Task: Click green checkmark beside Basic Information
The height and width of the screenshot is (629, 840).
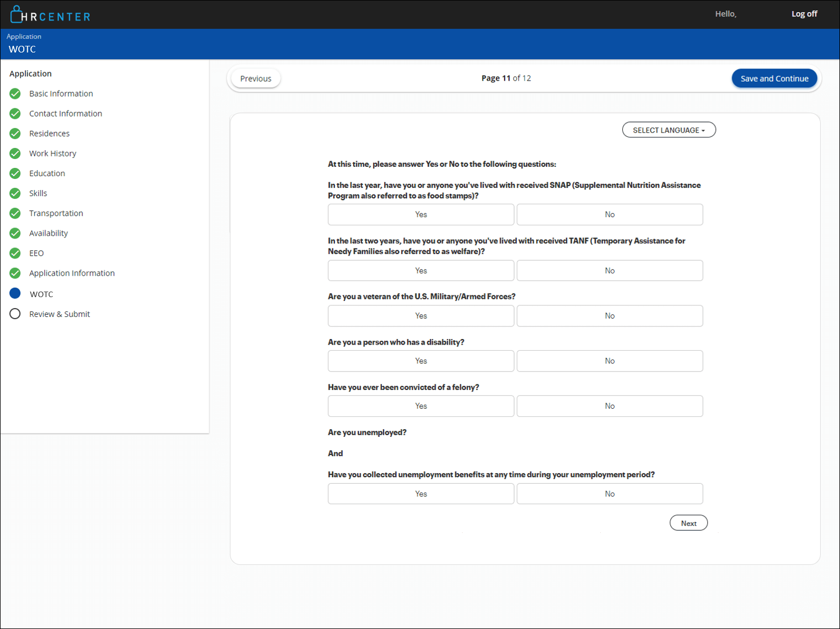Action: (x=15, y=94)
